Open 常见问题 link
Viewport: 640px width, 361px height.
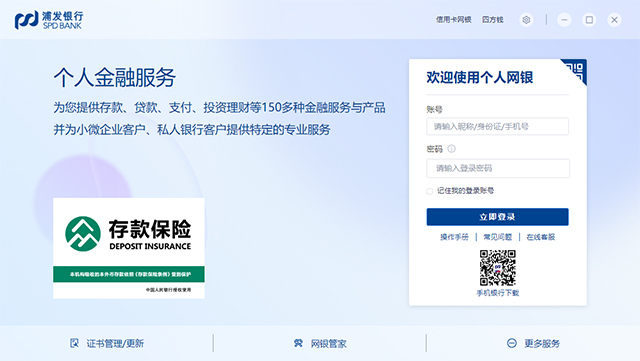pyautogui.click(x=498, y=237)
